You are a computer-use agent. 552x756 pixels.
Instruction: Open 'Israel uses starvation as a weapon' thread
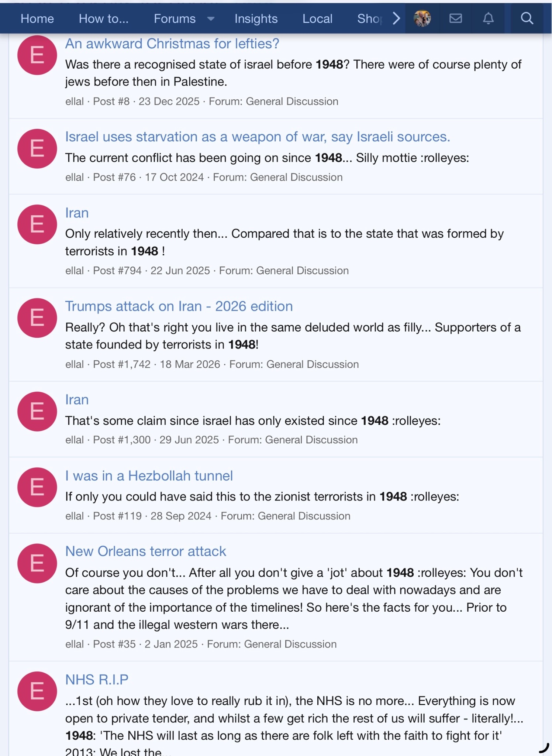point(258,137)
